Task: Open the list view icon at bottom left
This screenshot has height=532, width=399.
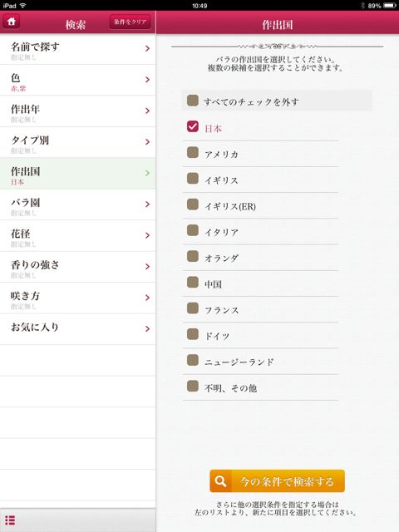Action: click(10, 520)
